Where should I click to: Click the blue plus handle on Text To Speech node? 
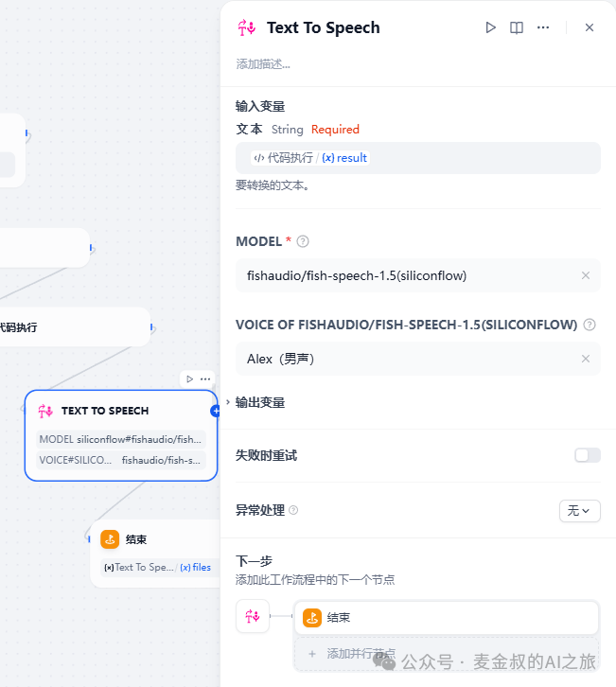215,411
